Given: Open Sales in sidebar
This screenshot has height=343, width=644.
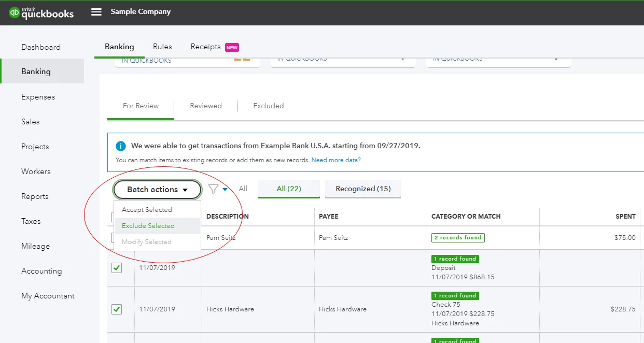Looking at the screenshot, I should (30, 122).
